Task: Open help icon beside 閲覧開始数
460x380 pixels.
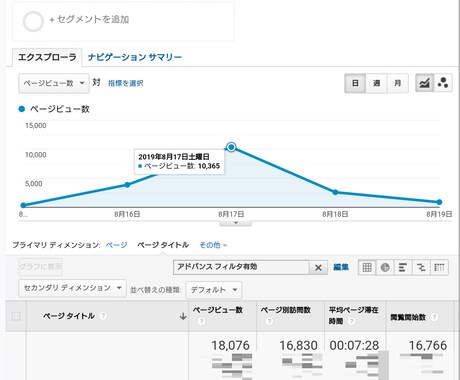Action: (x=434, y=317)
